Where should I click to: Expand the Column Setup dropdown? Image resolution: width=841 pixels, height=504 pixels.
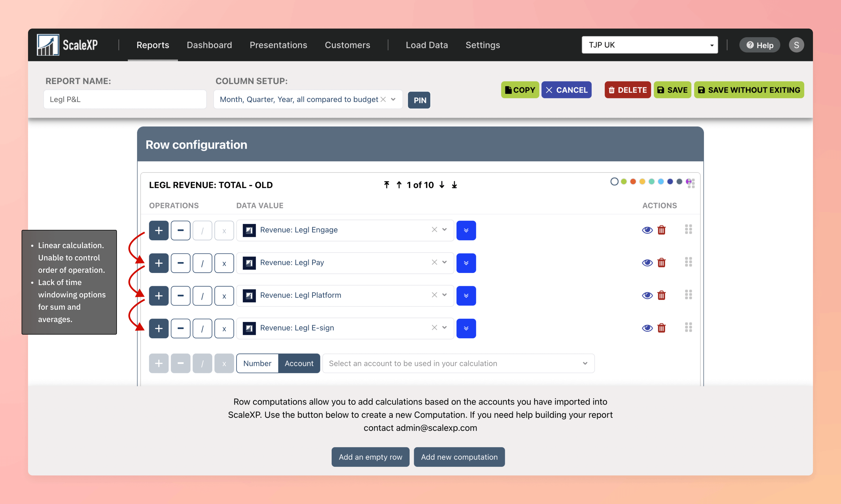pos(393,99)
